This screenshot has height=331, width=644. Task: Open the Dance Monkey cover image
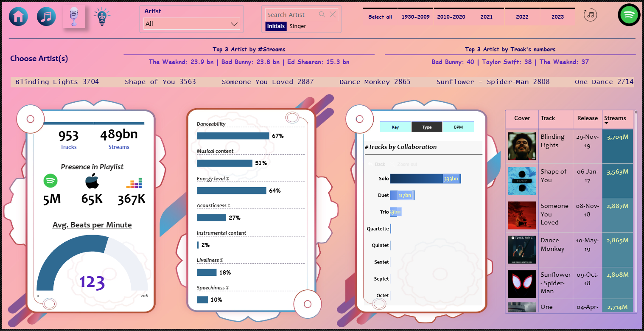(x=522, y=250)
